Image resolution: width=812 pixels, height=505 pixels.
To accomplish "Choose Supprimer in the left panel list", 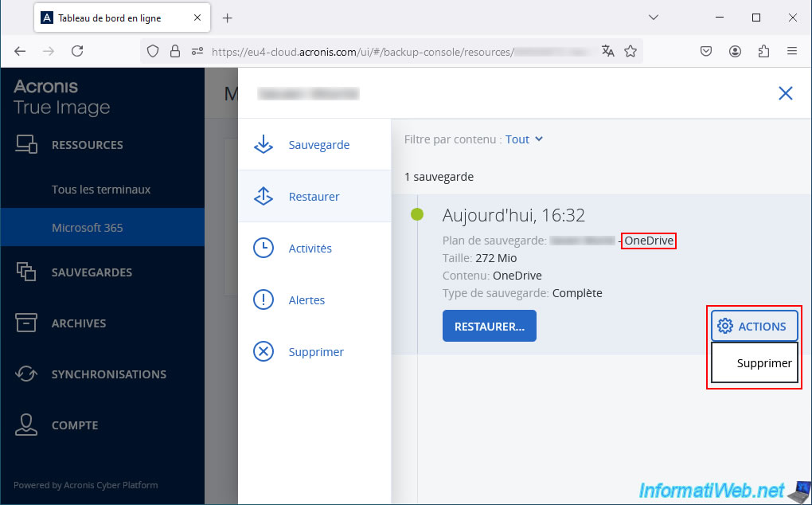I will (314, 352).
